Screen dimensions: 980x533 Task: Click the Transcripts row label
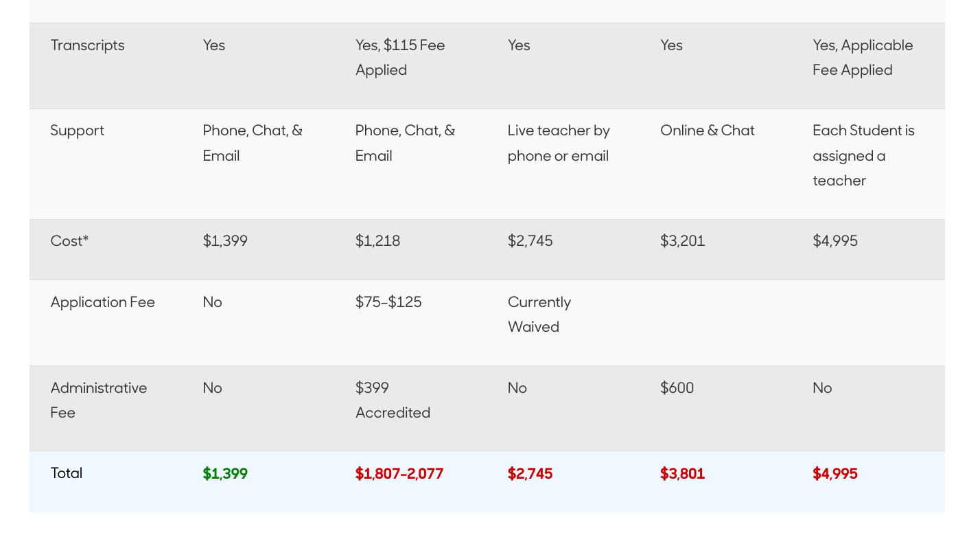click(88, 45)
